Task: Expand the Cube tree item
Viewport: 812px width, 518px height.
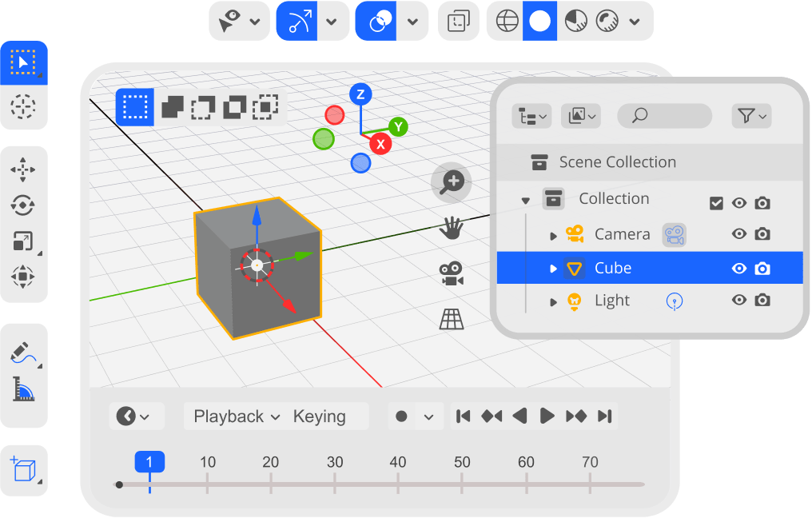Action: pos(553,269)
